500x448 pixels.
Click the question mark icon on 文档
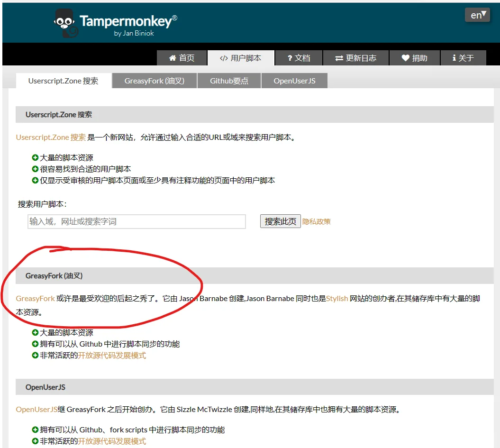(x=290, y=58)
